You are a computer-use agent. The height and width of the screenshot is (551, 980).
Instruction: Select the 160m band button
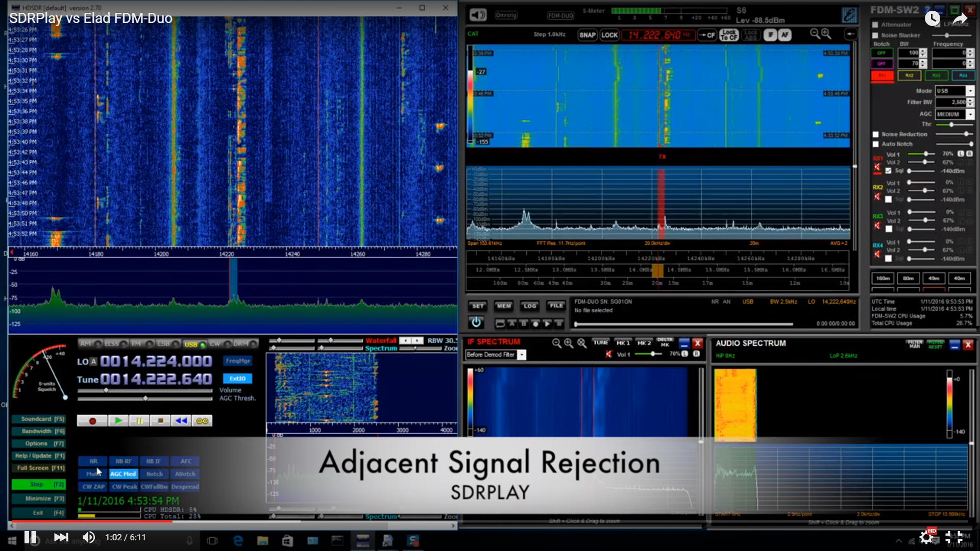pyautogui.click(x=883, y=279)
